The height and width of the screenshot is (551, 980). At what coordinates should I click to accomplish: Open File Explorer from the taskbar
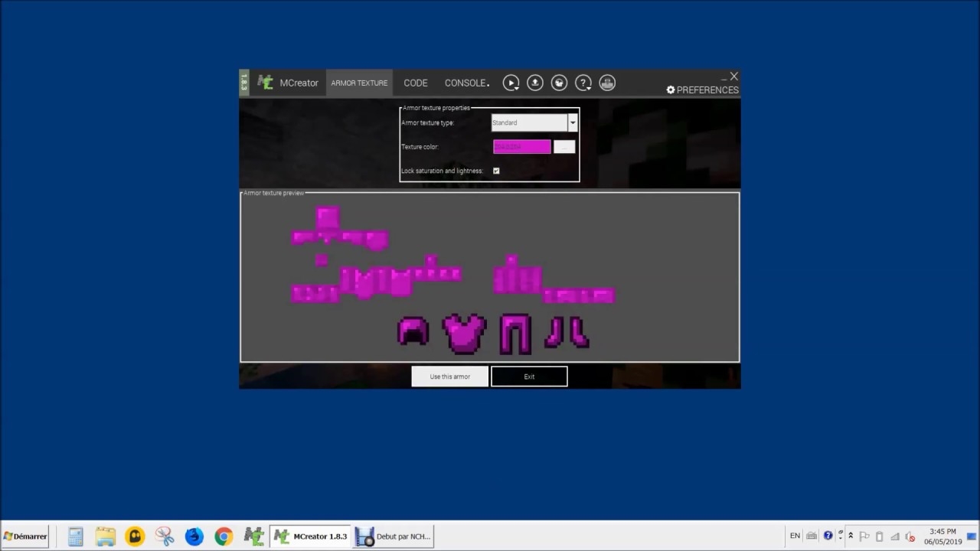(x=105, y=536)
